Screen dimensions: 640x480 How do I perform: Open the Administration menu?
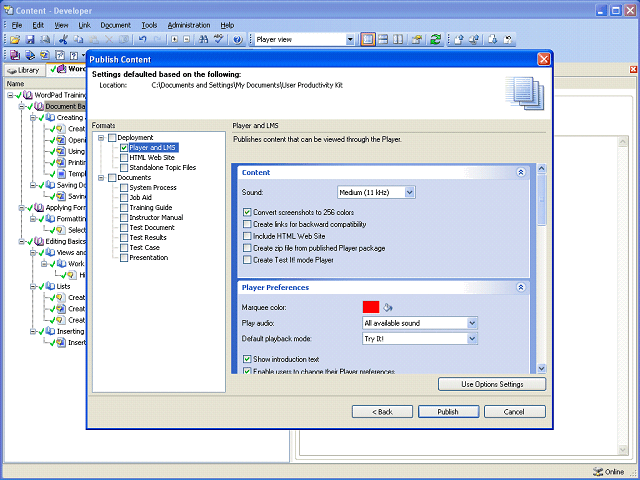(189, 25)
